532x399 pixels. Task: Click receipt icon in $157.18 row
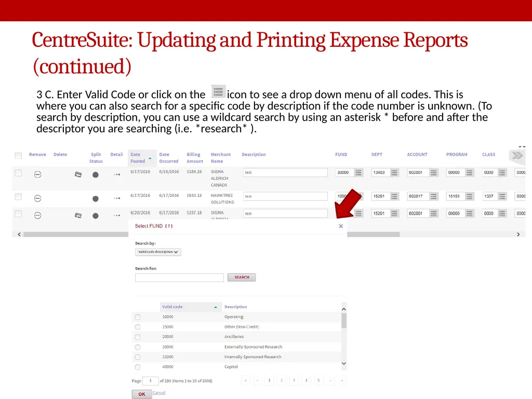78,216
